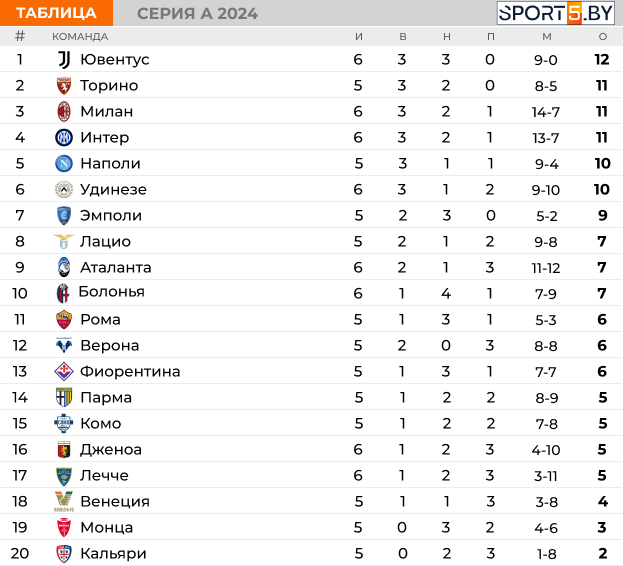Click the Cagliari team emblem
The height and width of the screenshot is (566, 623).
pos(64,554)
